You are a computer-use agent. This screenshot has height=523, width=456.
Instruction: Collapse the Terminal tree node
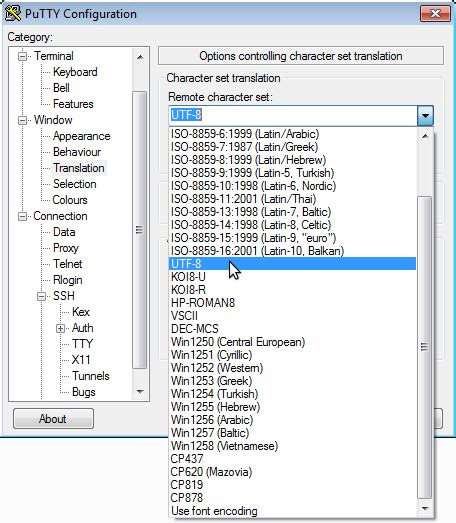(x=22, y=56)
